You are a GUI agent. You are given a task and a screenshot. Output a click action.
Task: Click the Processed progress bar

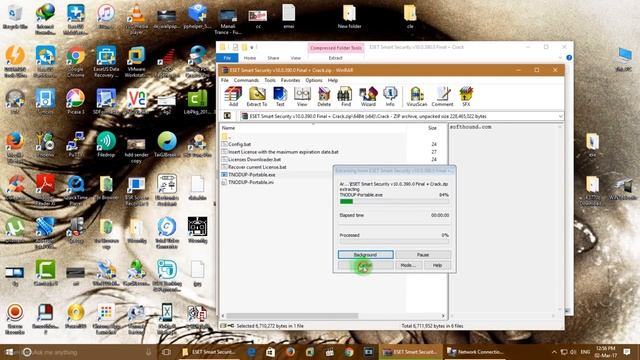pyautogui.click(x=394, y=242)
